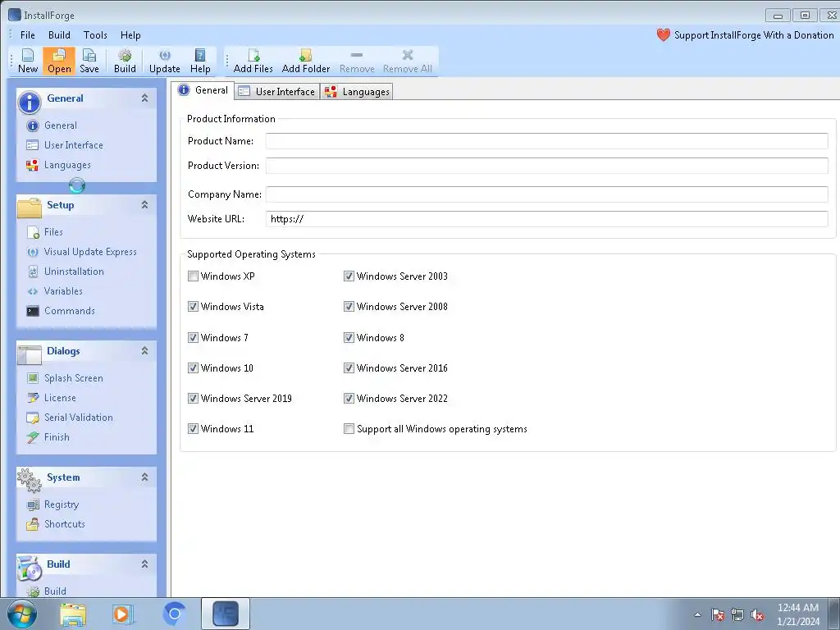Click the volume icon in tray
Viewport: 840px width, 630px height.
(757, 614)
